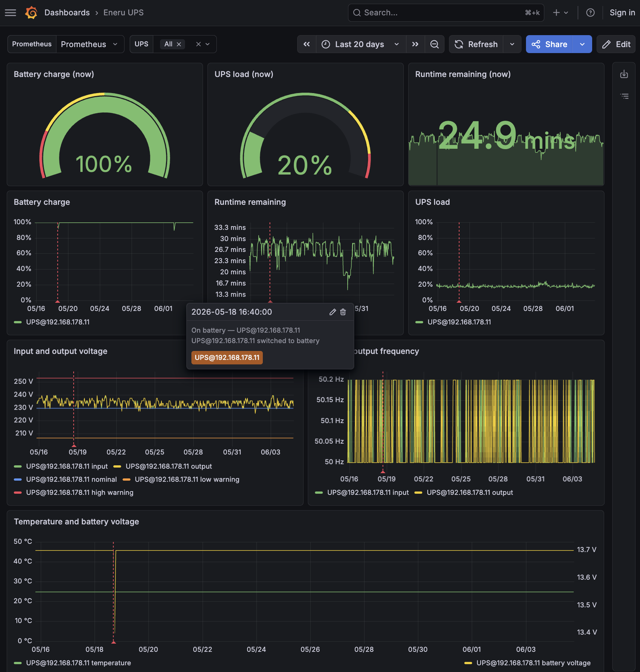Click annotation marker on UPS load graph
Image resolution: width=640 pixels, height=672 pixels.
point(459,301)
